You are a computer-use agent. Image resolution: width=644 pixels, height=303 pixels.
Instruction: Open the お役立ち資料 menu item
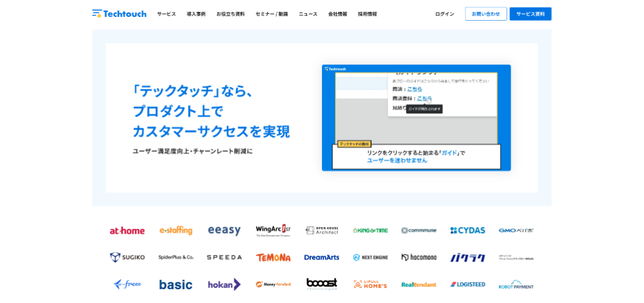tap(230, 14)
